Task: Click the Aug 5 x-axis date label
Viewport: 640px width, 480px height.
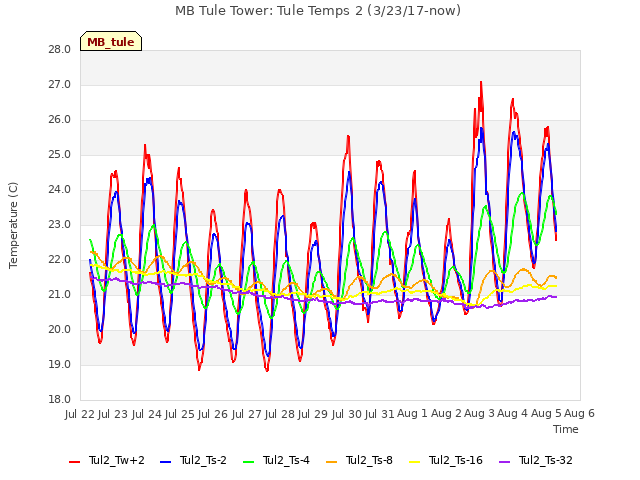Action: [x=546, y=414]
